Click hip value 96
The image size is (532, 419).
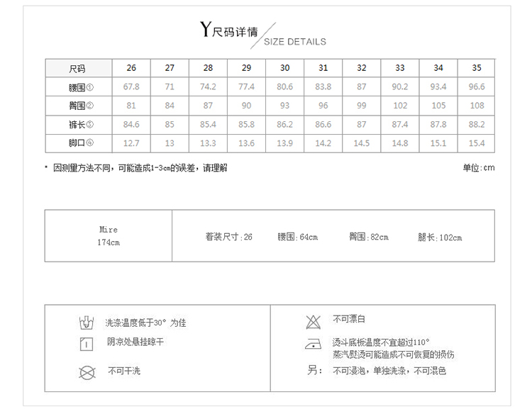coord(323,106)
